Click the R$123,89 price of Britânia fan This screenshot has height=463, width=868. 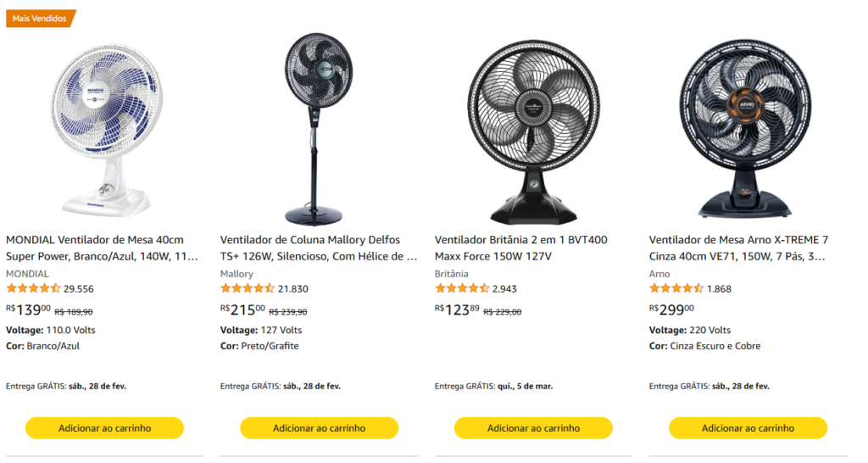coord(457,310)
